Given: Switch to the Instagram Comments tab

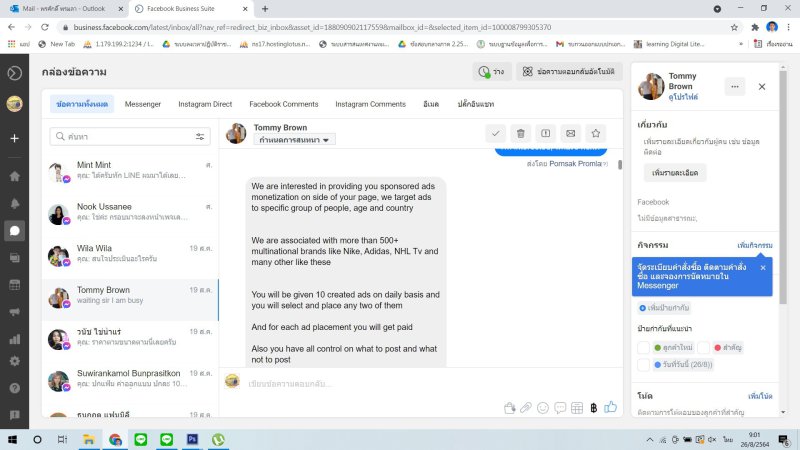Looking at the screenshot, I should [370, 104].
